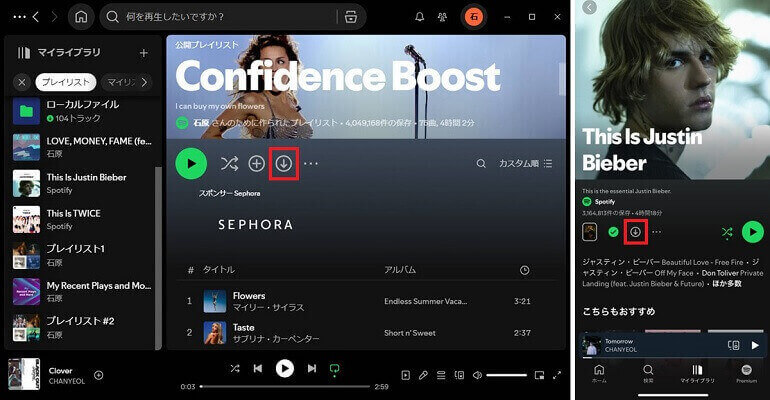Select the Flowers track row

click(366, 301)
